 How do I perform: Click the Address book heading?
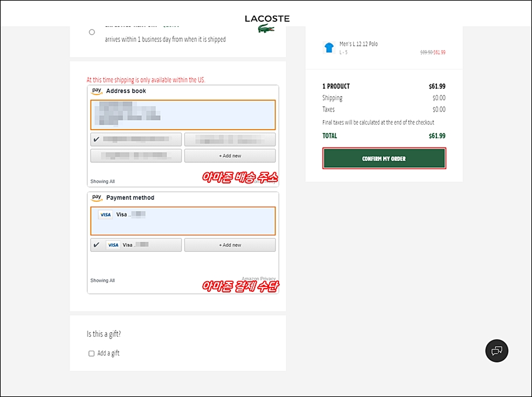click(126, 91)
